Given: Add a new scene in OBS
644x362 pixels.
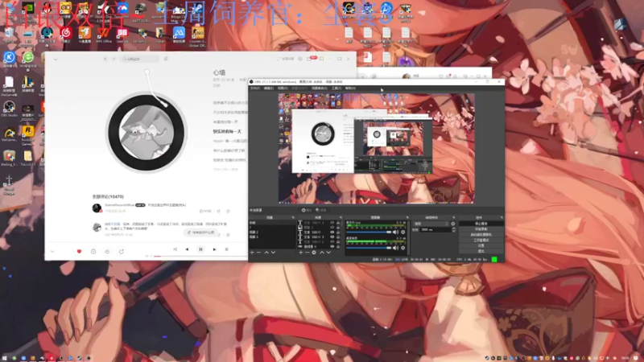Looking at the screenshot, I should 252,253.
